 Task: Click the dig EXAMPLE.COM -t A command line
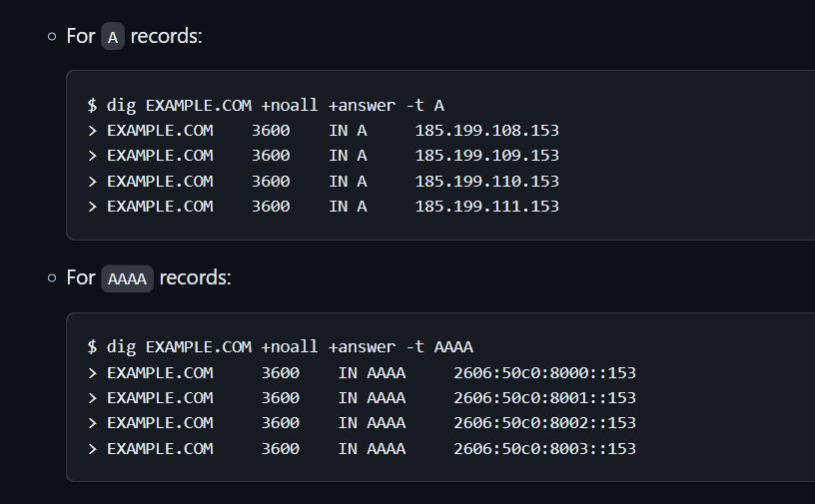point(266,106)
